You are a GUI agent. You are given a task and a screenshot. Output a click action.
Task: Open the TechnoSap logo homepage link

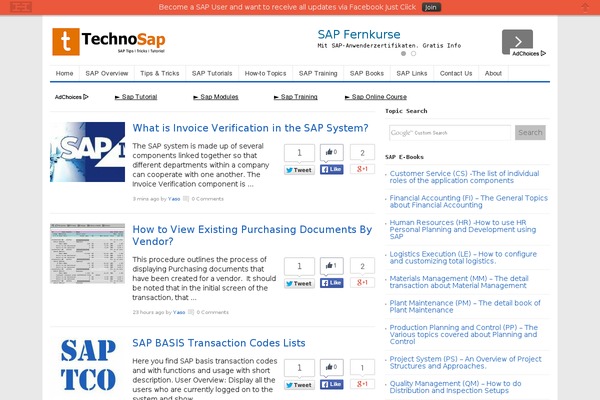click(x=109, y=42)
